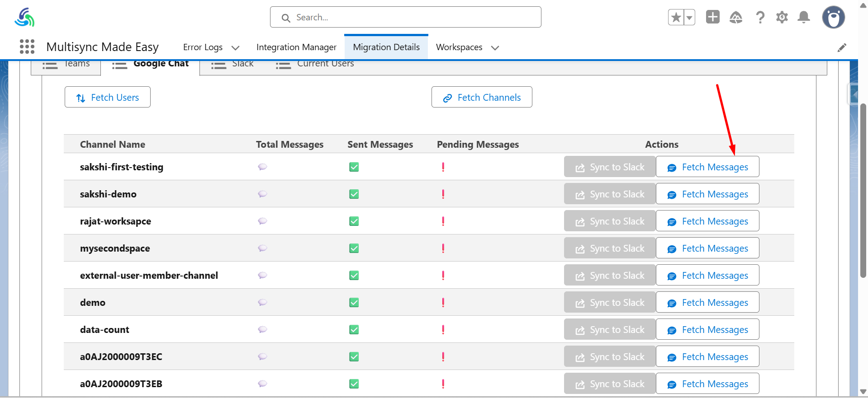This screenshot has width=868, height=398.
Task: Click the sent checkmark for external-user-member-channel
Action: [x=354, y=276]
